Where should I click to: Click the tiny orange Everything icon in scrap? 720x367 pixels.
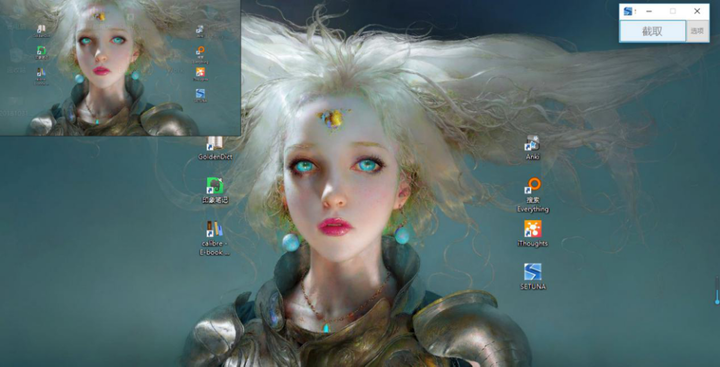200,51
